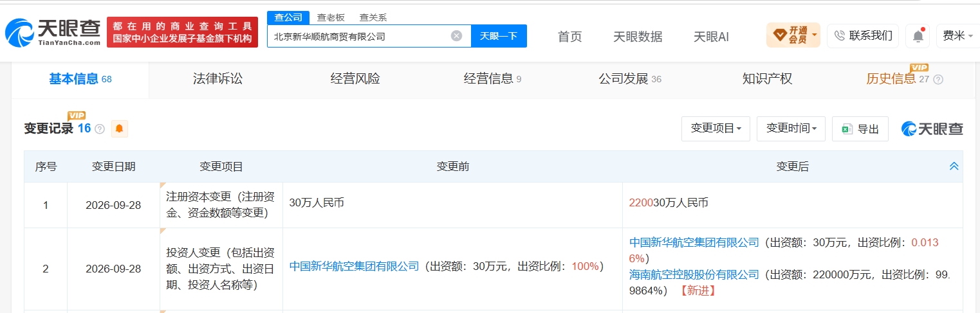Open 中国新华航空集团有限公司 link in 变更后 column
Viewport: 980px width, 313px height.
[694, 242]
